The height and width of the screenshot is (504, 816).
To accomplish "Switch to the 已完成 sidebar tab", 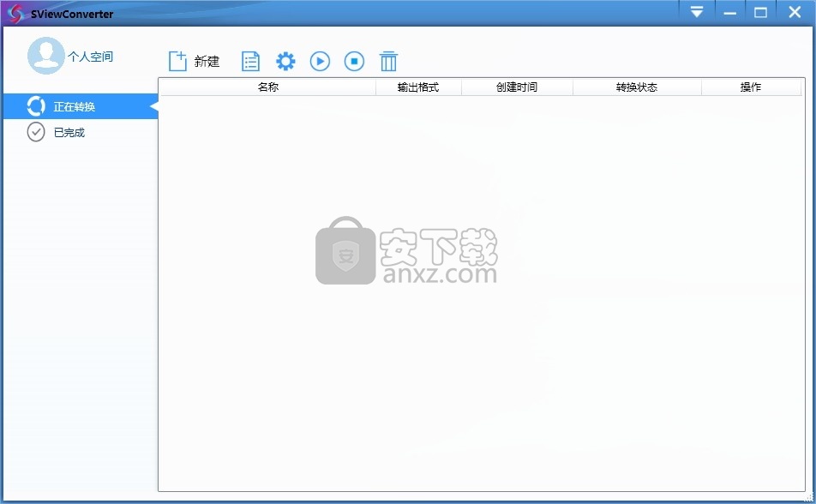I will pos(81,132).
